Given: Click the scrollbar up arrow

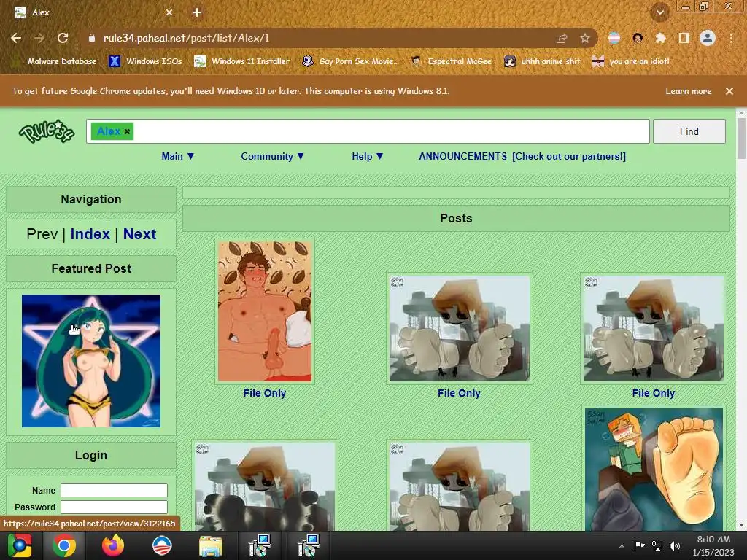Looking at the screenshot, I should coord(741,113).
